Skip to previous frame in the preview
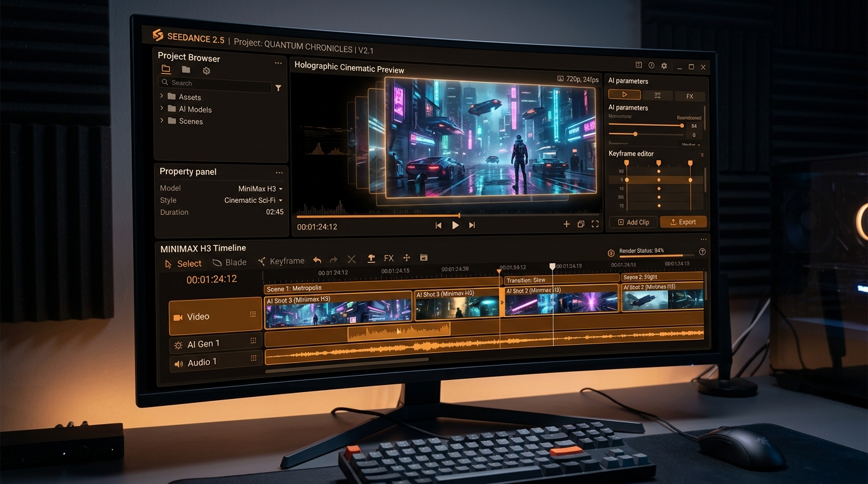868x484 pixels. pyautogui.click(x=438, y=225)
